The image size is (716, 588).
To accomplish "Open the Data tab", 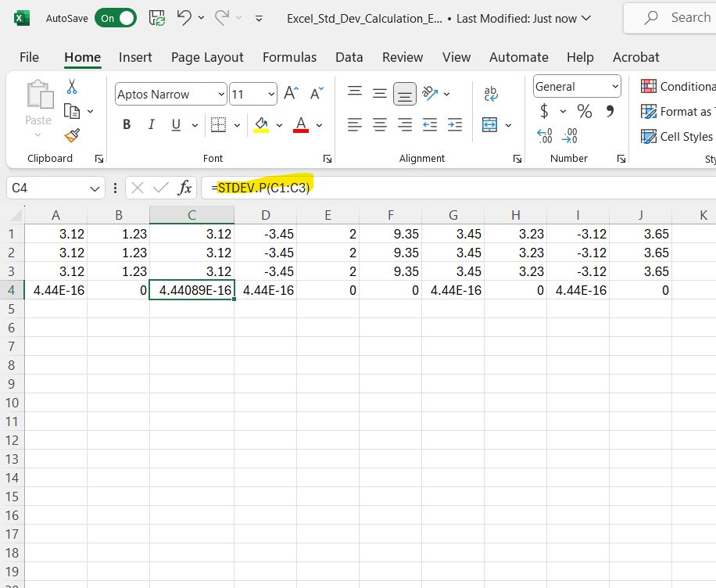I will click(x=349, y=57).
